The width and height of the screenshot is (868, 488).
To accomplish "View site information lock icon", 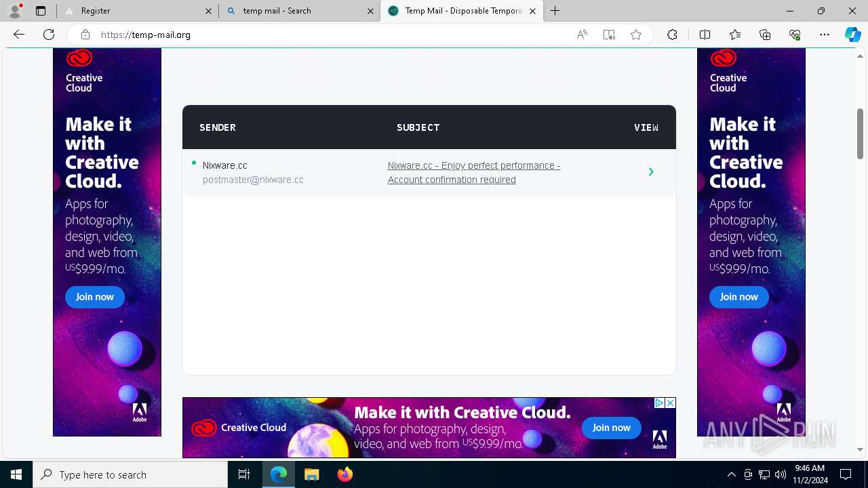I will (85, 35).
